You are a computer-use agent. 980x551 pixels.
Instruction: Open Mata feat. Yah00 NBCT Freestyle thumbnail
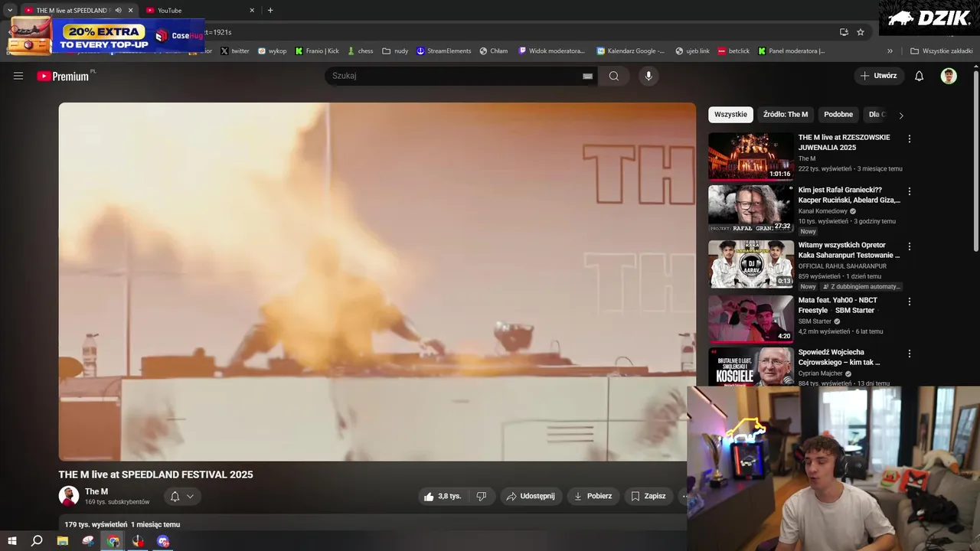point(751,319)
